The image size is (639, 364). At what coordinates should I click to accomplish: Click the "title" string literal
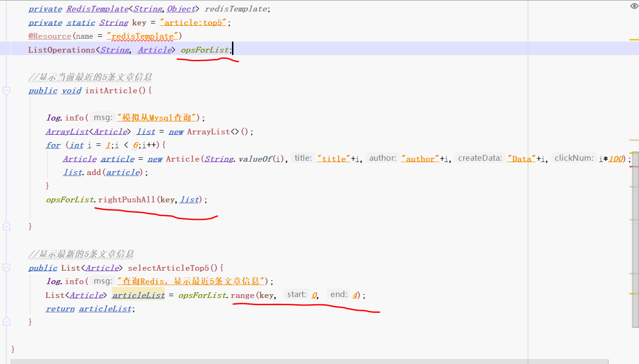pyautogui.click(x=333, y=159)
